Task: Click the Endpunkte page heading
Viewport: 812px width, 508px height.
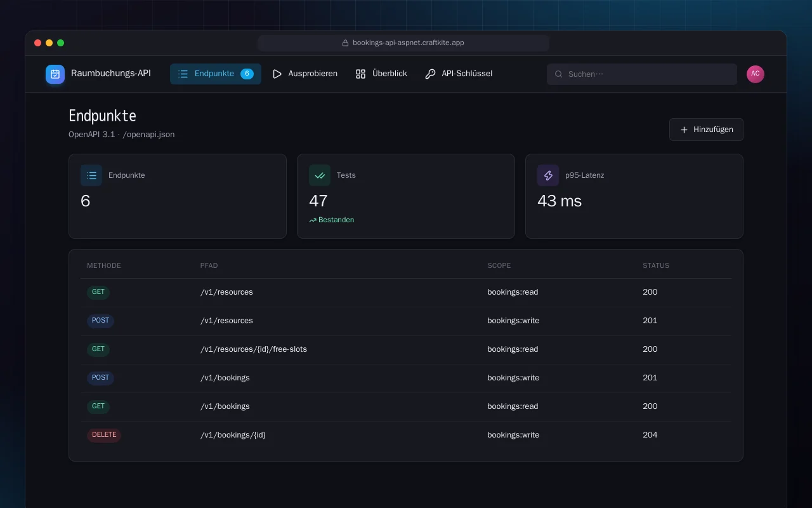Action: pyautogui.click(x=102, y=116)
